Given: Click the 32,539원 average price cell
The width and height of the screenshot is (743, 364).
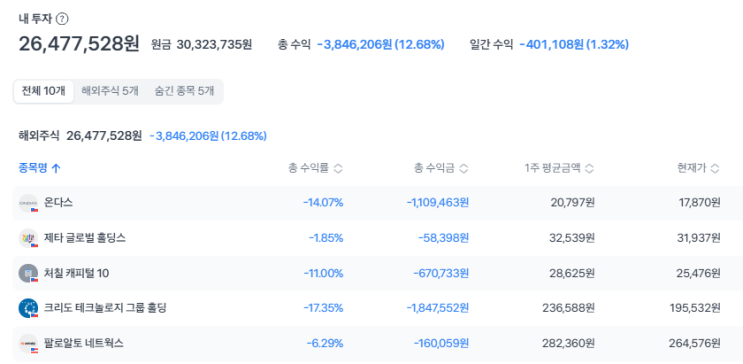Looking at the screenshot, I should click(x=572, y=238).
